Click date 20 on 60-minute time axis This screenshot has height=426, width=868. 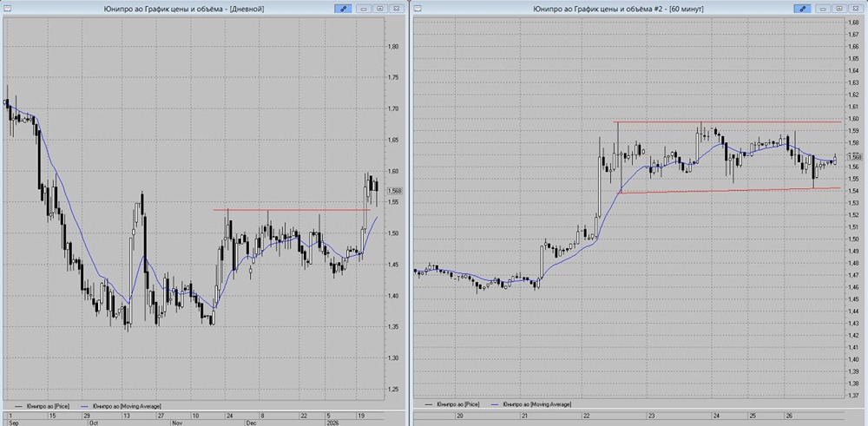(x=459, y=415)
